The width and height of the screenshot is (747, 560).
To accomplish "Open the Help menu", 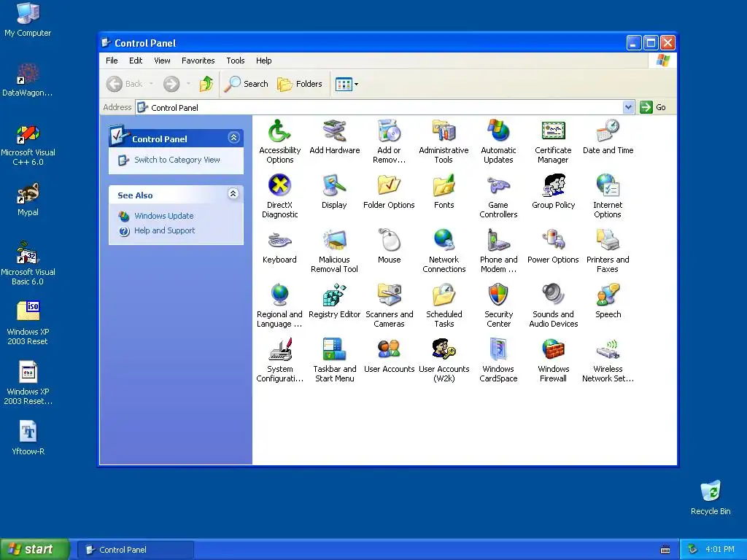I will (x=263, y=61).
